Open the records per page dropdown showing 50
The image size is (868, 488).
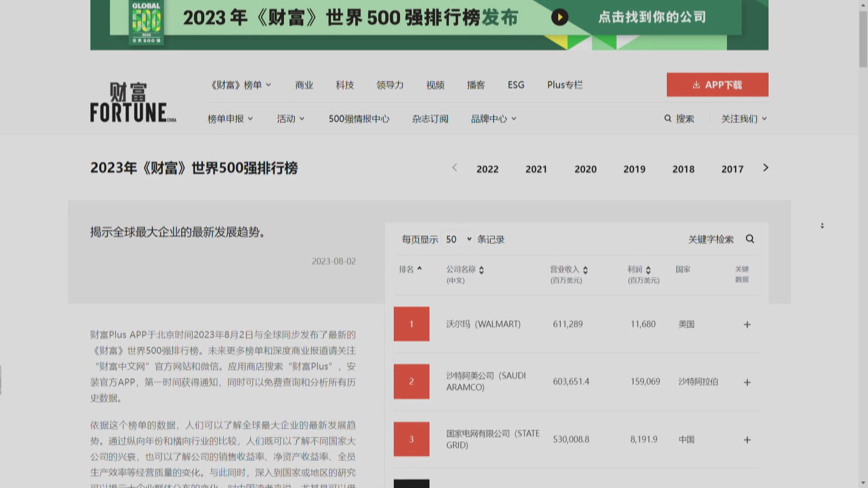pos(458,239)
